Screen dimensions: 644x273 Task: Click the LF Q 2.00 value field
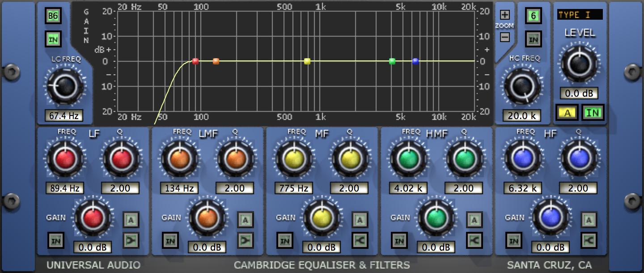(x=120, y=188)
